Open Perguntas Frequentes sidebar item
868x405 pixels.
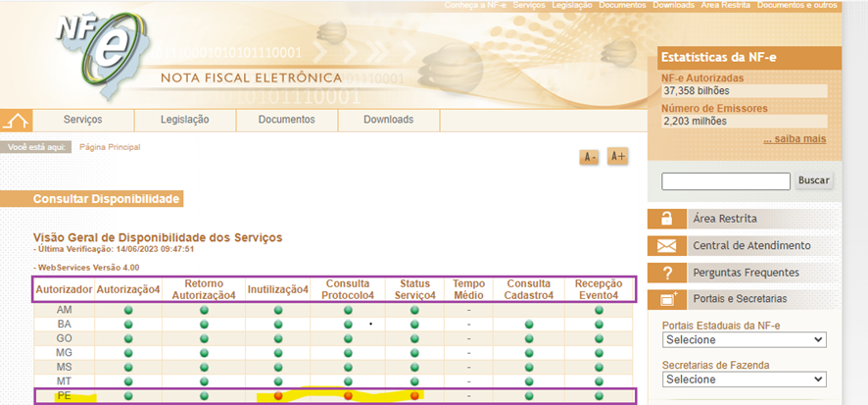(746, 273)
